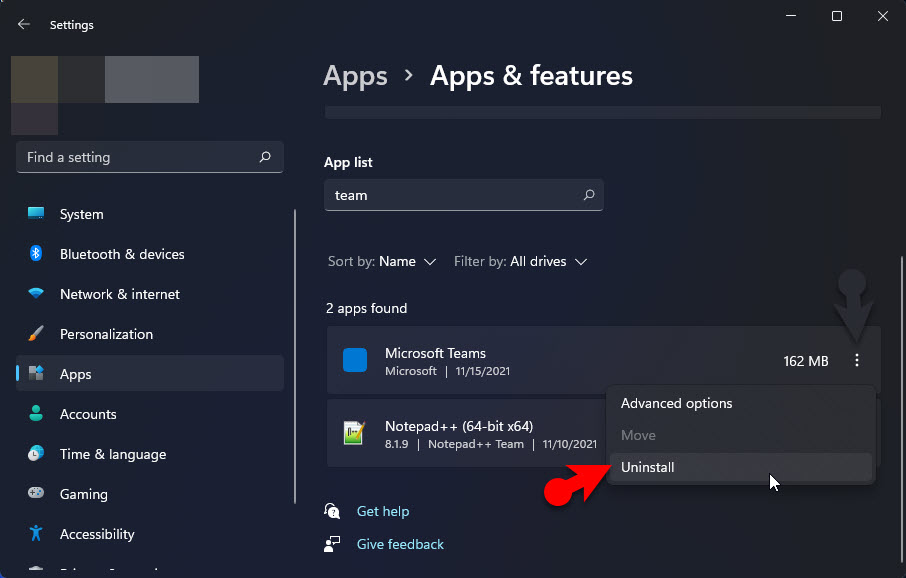Navigate to Accessibility settings
The image size is (906, 578).
click(150, 533)
